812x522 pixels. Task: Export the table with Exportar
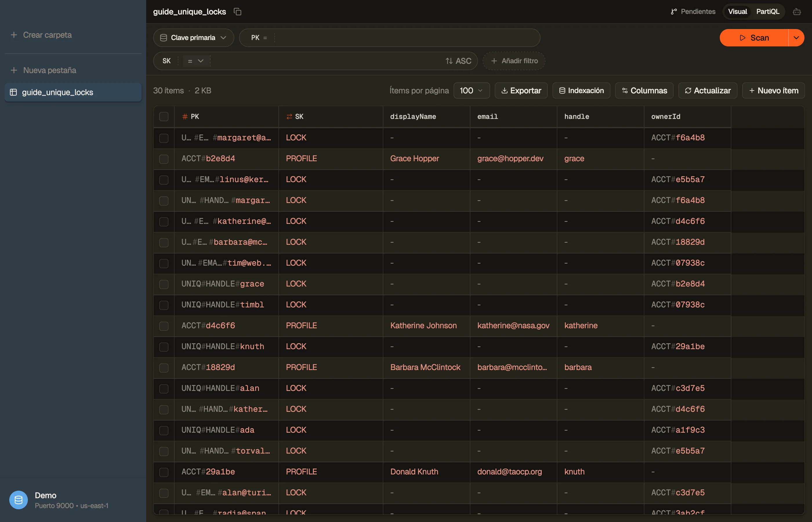point(521,90)
